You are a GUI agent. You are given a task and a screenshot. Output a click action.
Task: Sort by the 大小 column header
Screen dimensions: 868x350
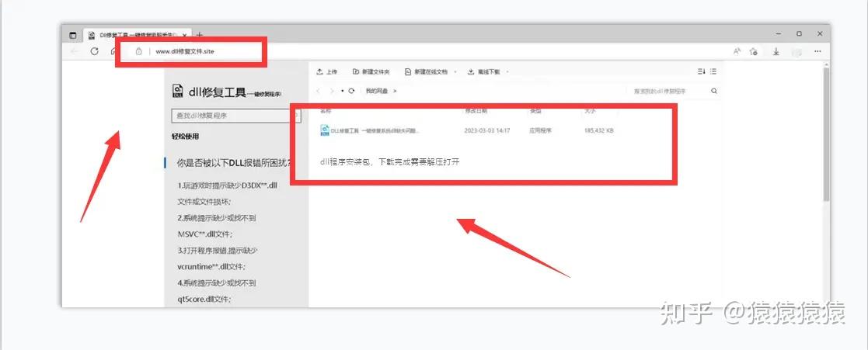(x=590, y=111)
